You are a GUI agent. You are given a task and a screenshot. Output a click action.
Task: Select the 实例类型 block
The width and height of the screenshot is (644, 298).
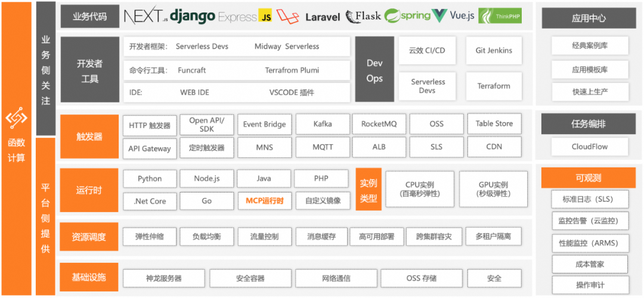click(369, 190)
